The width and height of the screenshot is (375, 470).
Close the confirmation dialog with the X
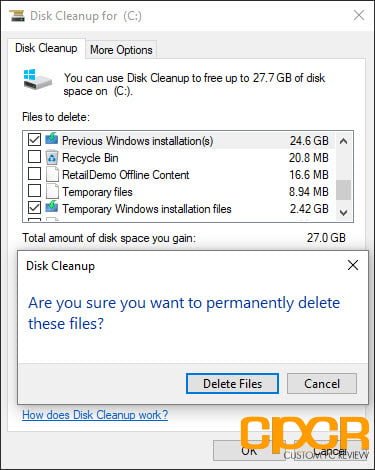353,265
